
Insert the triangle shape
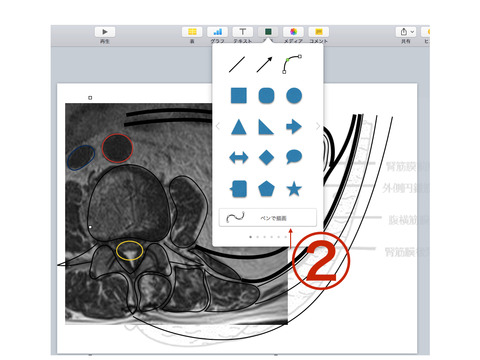pyautogui.click(x=239, y=127)
